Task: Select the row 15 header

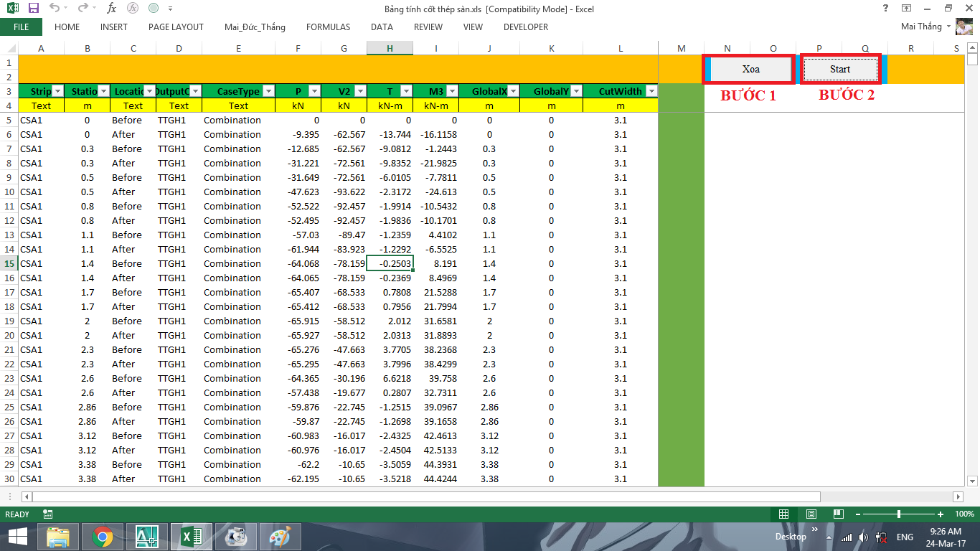Action: 9,263
